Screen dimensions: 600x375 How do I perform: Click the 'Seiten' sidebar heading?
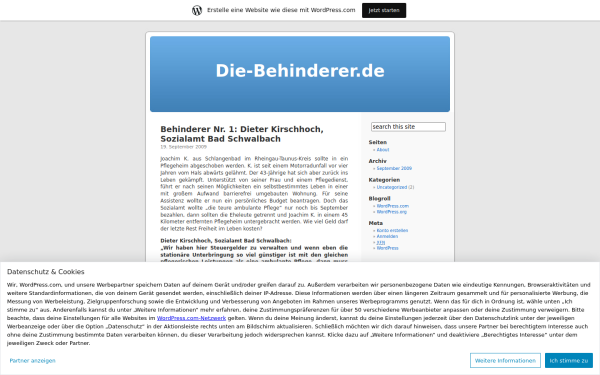pos(378,142)
